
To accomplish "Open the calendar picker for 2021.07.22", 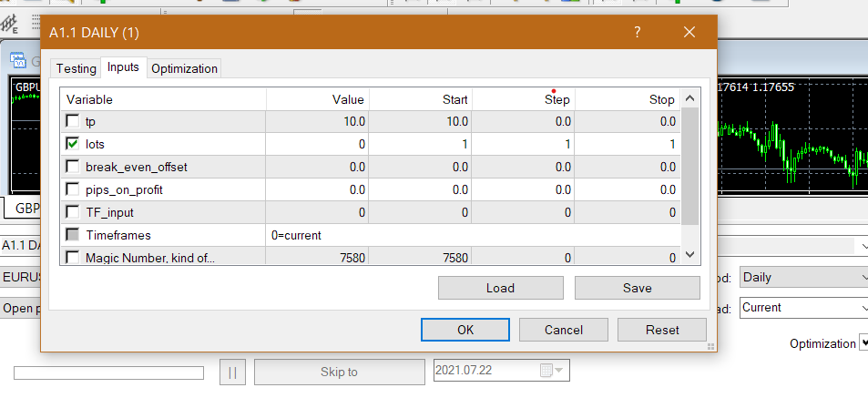I will 551,371.
